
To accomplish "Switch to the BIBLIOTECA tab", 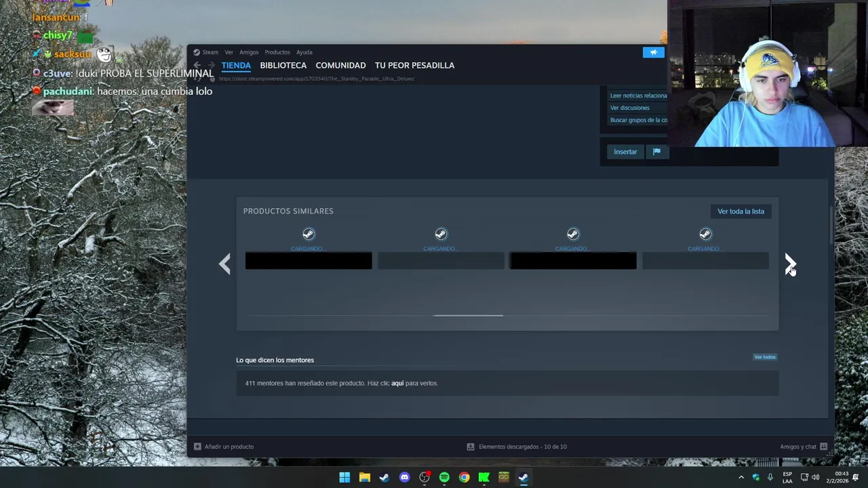I will pyautogui.click(x=283, y=65).
